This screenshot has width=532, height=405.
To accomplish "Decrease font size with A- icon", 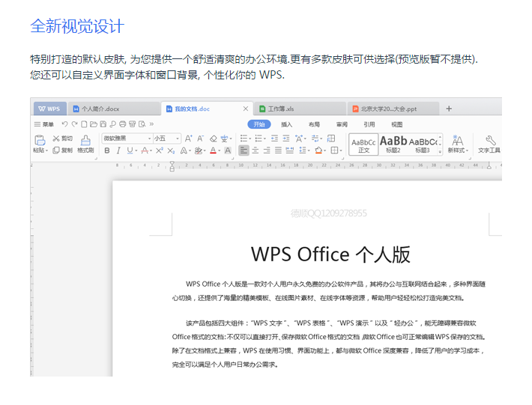I will pyautogui.click(x=201, y=138).
